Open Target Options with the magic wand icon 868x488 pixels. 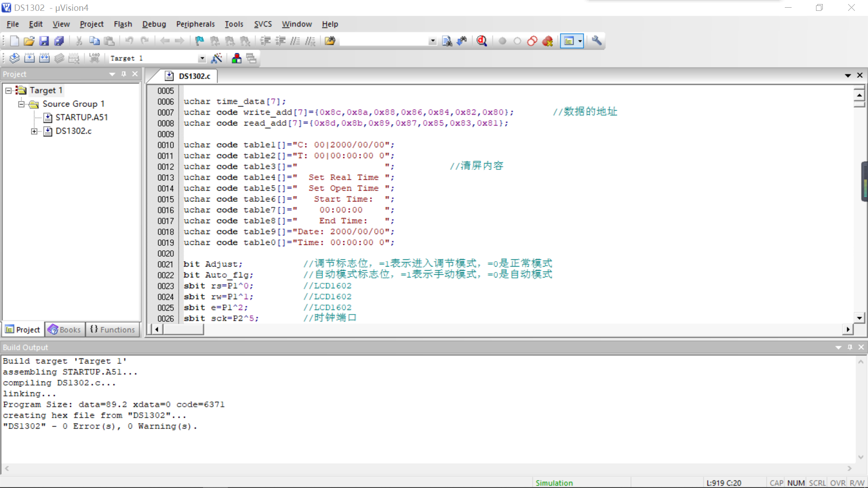coord(217,58)
